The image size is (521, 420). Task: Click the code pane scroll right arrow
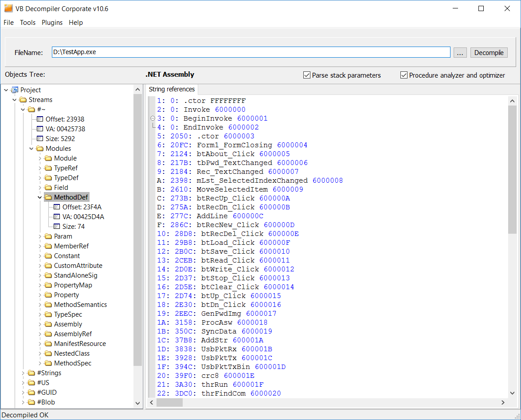point(503,402)
